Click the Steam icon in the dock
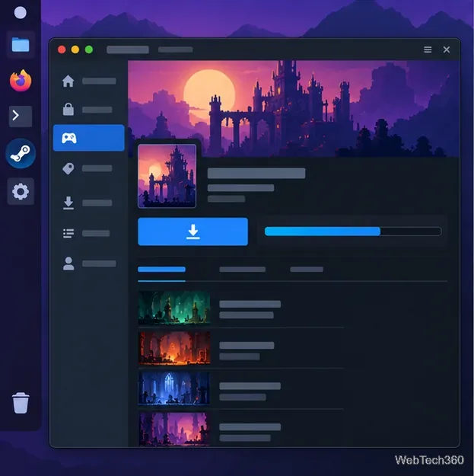 pos(21,153)
